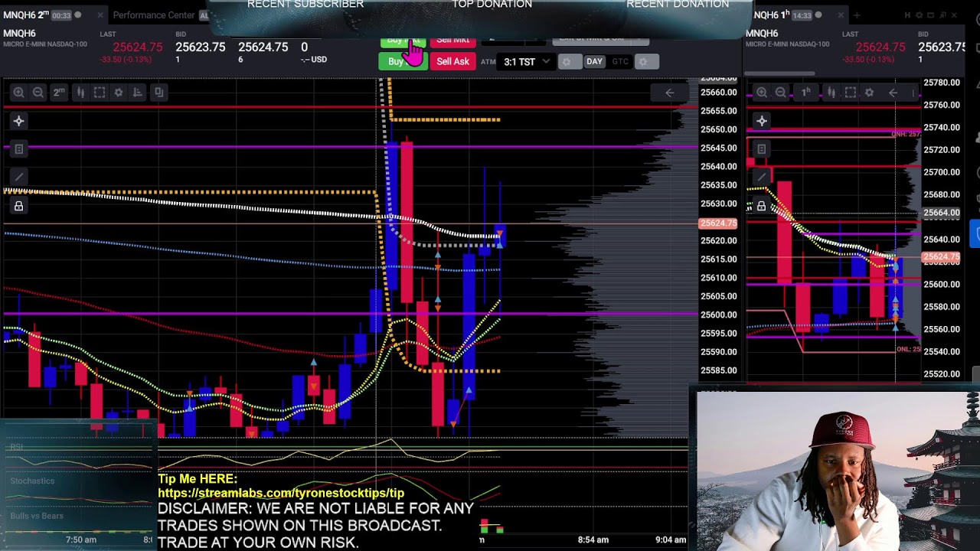Zoom in on the MNQH6 1h chart
Image resolution: width=980 pixels, height=551 pixels.
click(761, 92)
